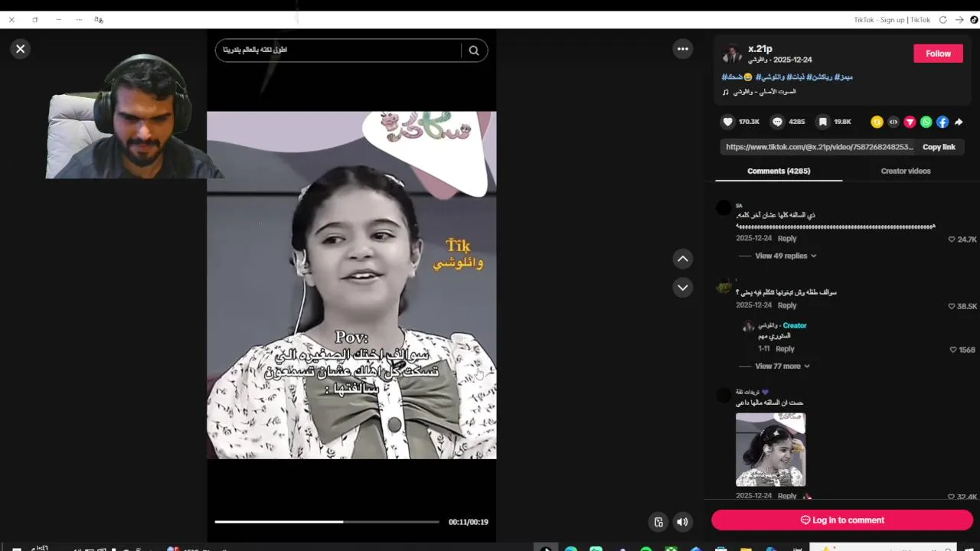Close the TikTok video viewer
This screenshot has height=551, width=980.
[x=21, y=49]
